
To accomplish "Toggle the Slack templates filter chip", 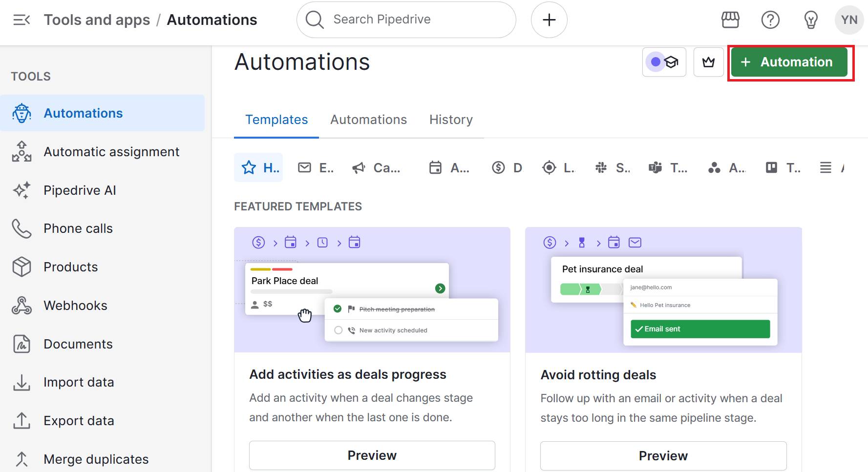I will [612, 167].
